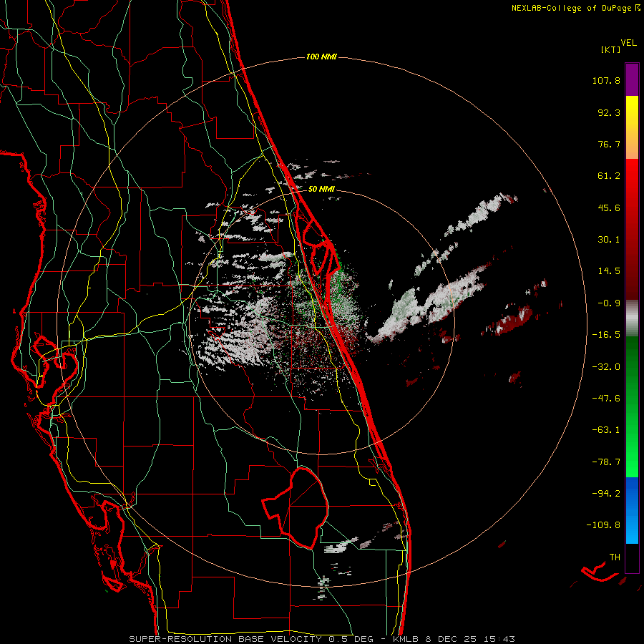Click the VEL legend title
Viewport: 644px width, 644px height.
[629, 43]
